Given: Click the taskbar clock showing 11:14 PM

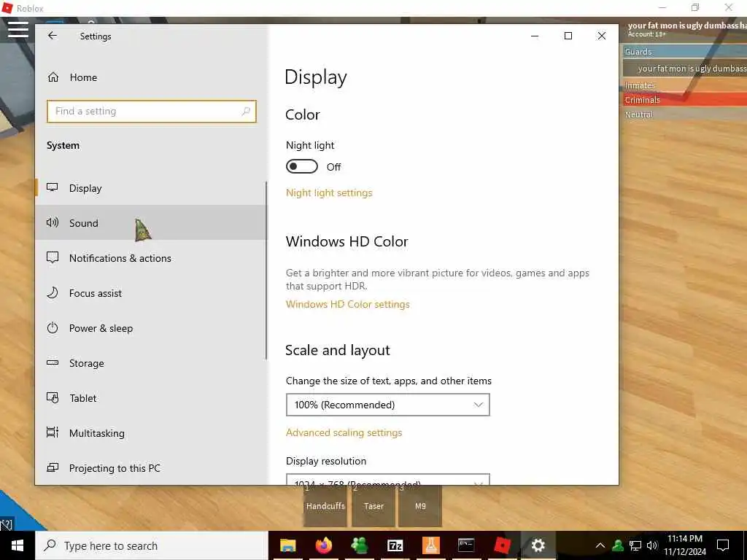Looking at the screenshot, I should 685,545.
